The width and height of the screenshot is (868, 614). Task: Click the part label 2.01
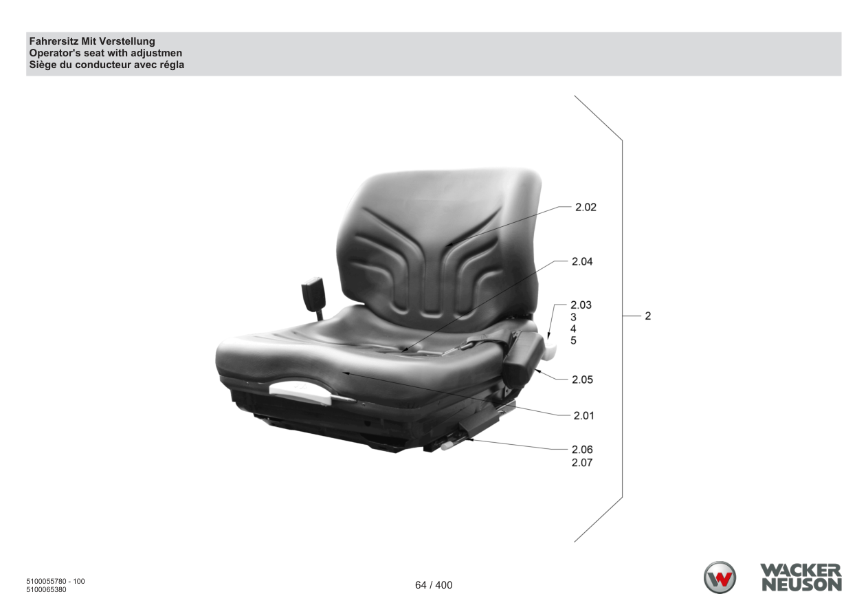pyautogui.click(x=584, y=415)
